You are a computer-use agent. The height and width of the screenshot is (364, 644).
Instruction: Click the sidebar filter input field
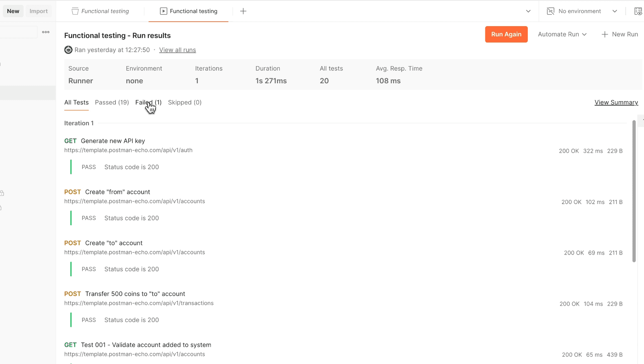tap(18, 32)
